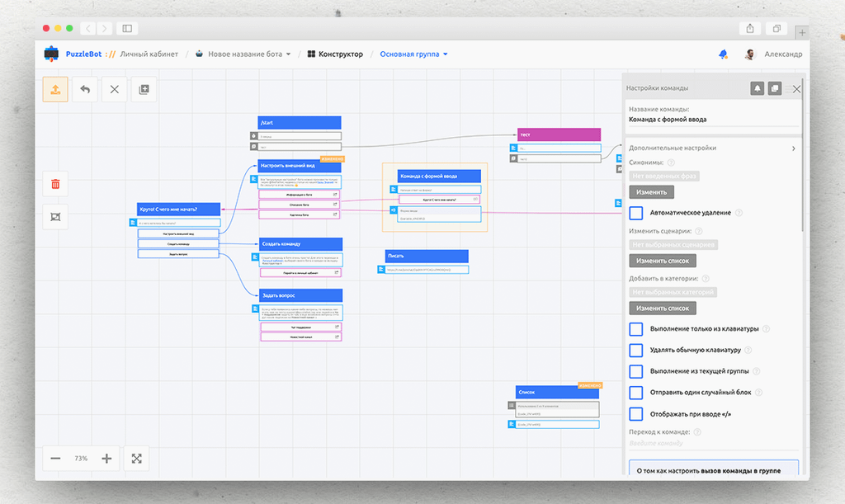The width and height of the screenshot is (845, 504).
Task: Close the command settings panel
Action: tap(796, 89)
